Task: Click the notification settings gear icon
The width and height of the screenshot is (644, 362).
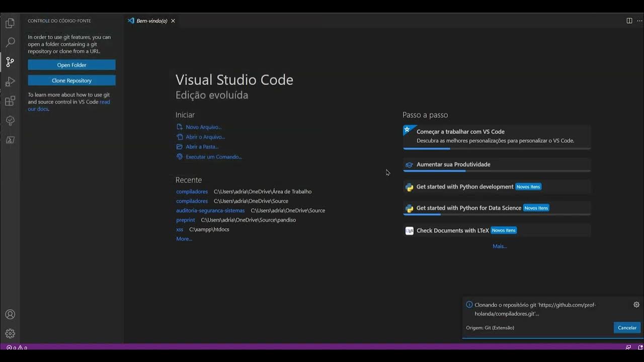Action: click(636, 305)
